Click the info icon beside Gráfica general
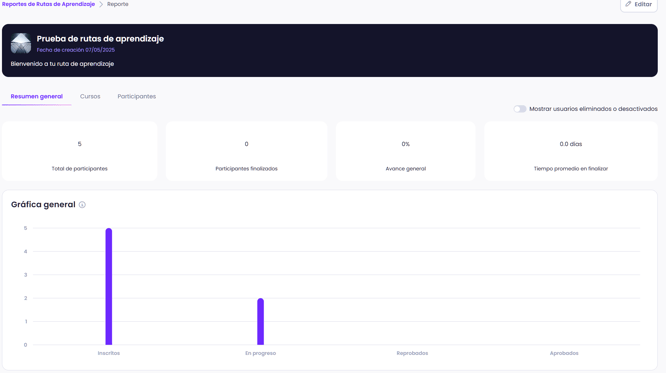666x373 pixels. point(82,205)
